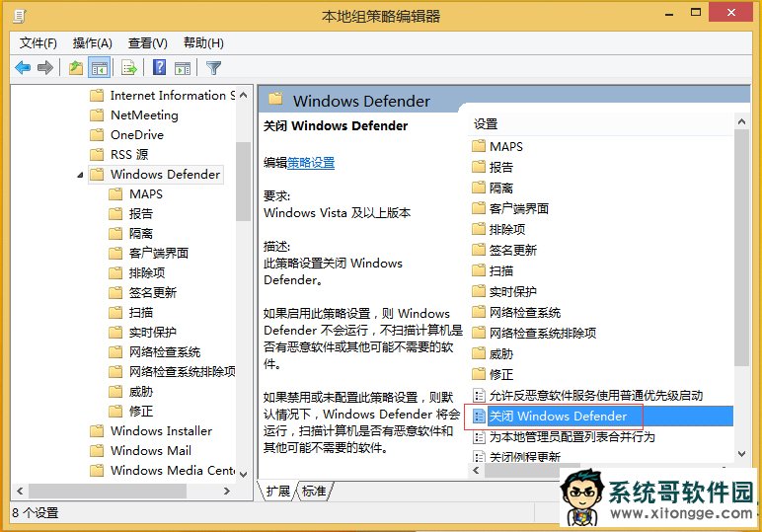Screen dimensions: 762x532
Task: Open the 操作(A) menu
Action: [x=93, y=43]
